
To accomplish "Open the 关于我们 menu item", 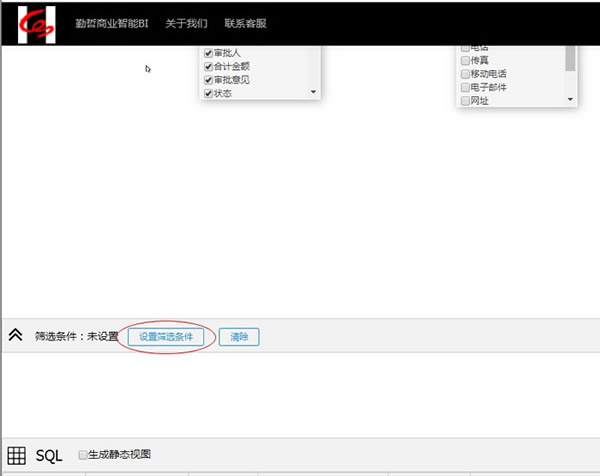I will coord(186,23).
